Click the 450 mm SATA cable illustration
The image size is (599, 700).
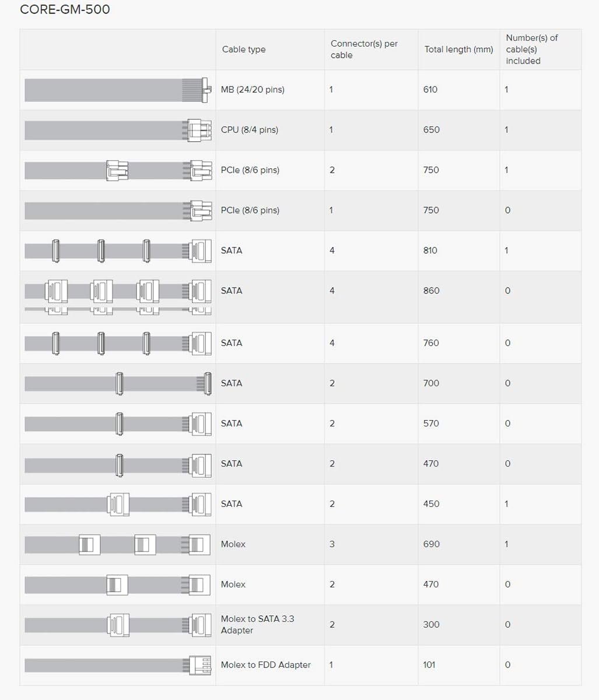[117, 504]
